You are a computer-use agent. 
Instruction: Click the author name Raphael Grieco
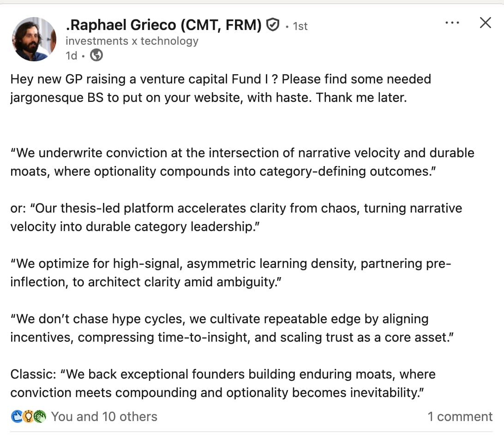(x=164, y=25)
